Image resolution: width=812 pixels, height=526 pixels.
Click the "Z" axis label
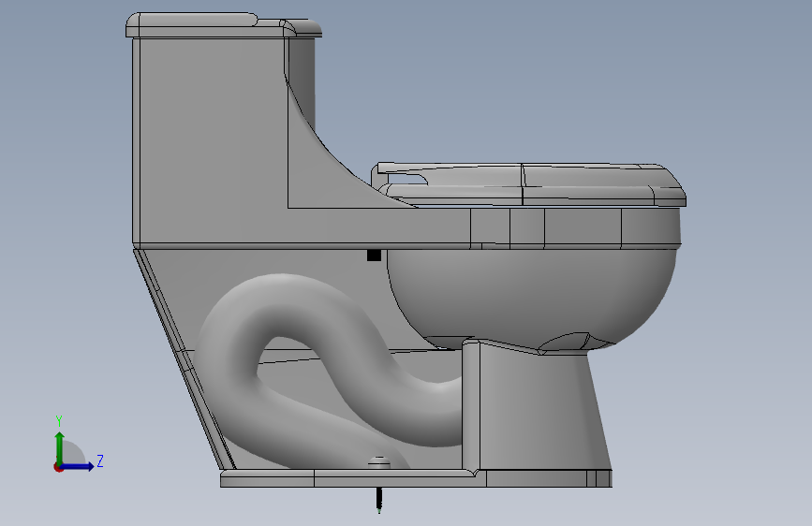[100, 460]
